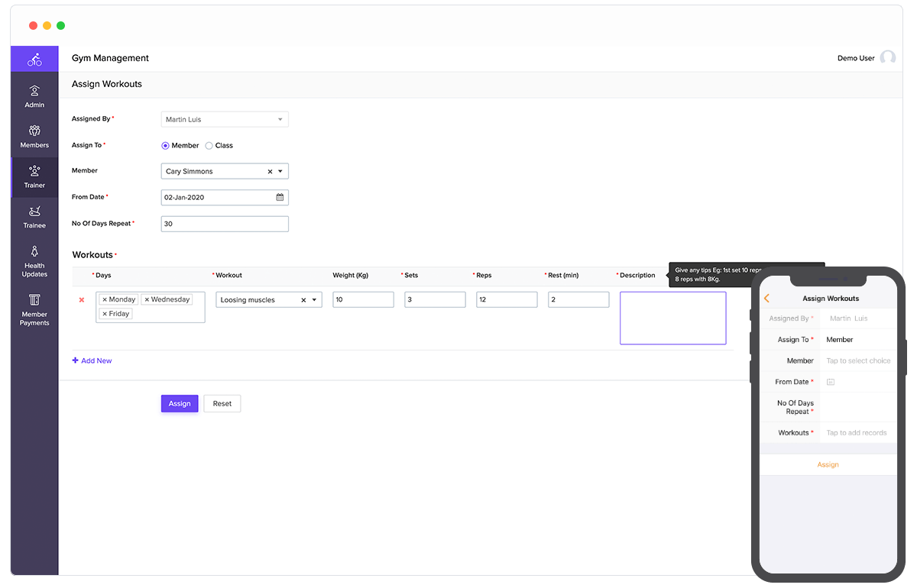Click the Reset button
The image size is (917, 588).
point(222,403)
